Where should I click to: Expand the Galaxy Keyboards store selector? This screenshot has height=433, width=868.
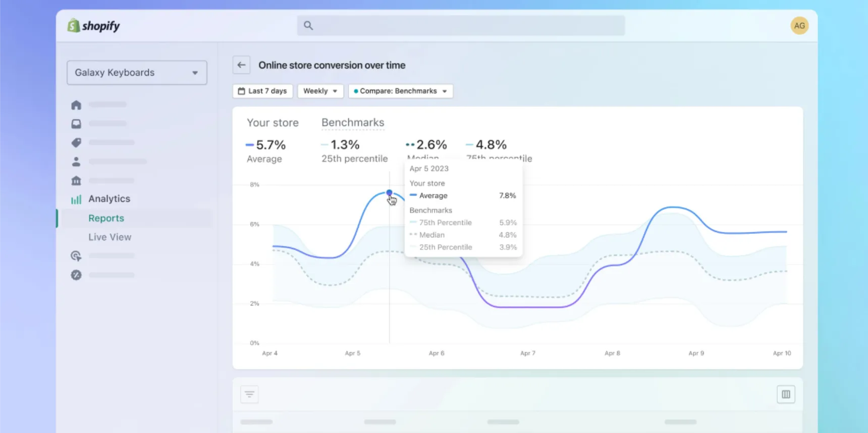point(137,73)
